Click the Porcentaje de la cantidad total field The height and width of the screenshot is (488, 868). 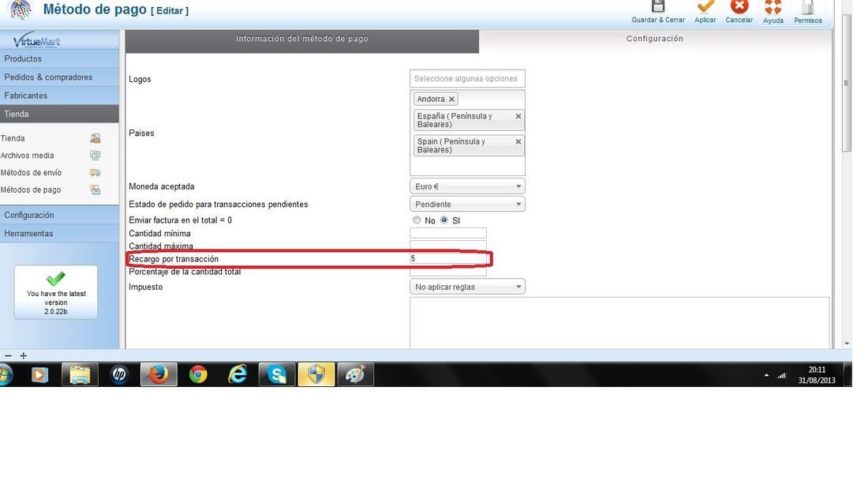pyautogui.click(x=448, y=272)
